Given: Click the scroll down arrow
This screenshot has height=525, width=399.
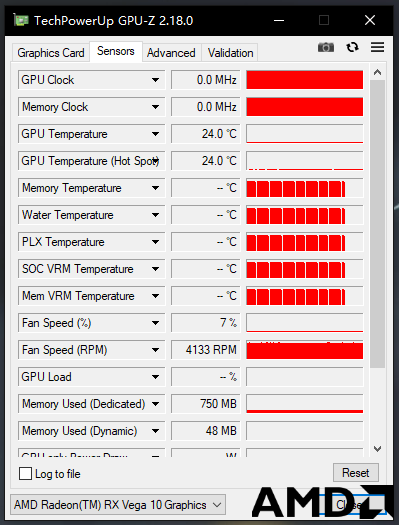Looking at the screenshot, I should point(378,449).
